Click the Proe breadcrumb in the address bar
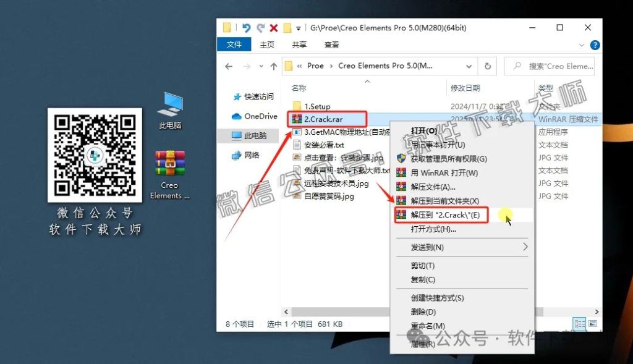 click(x=315, y=66)
